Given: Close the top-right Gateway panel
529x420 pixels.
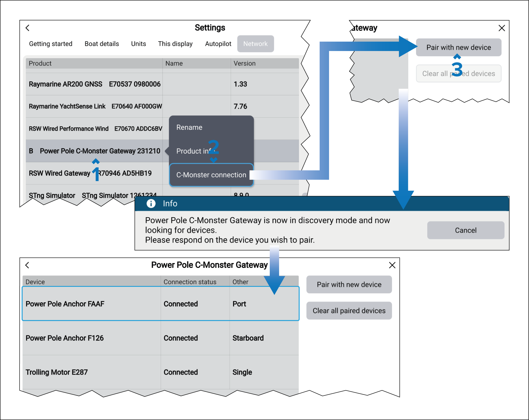Looking at the screenshot, I should click(x=501, y=28).
